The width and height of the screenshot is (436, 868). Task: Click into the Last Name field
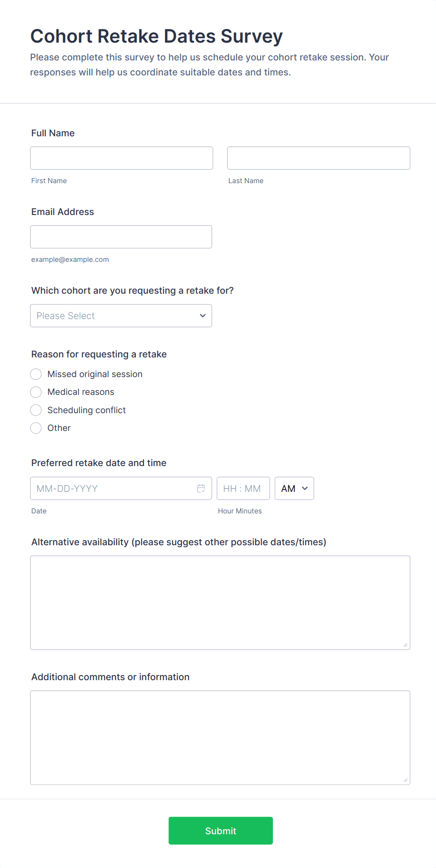click(x=318, y=158)
